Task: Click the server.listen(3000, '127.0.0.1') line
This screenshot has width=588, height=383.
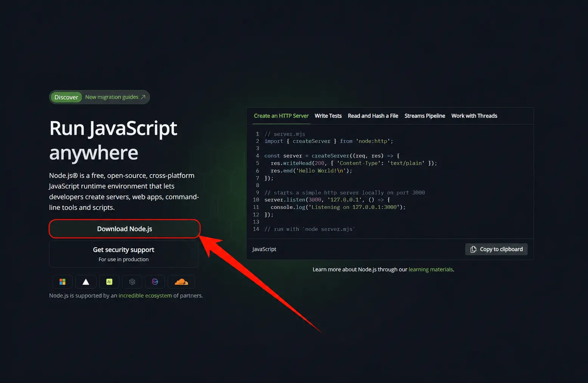Action: [x=327, y=199]
